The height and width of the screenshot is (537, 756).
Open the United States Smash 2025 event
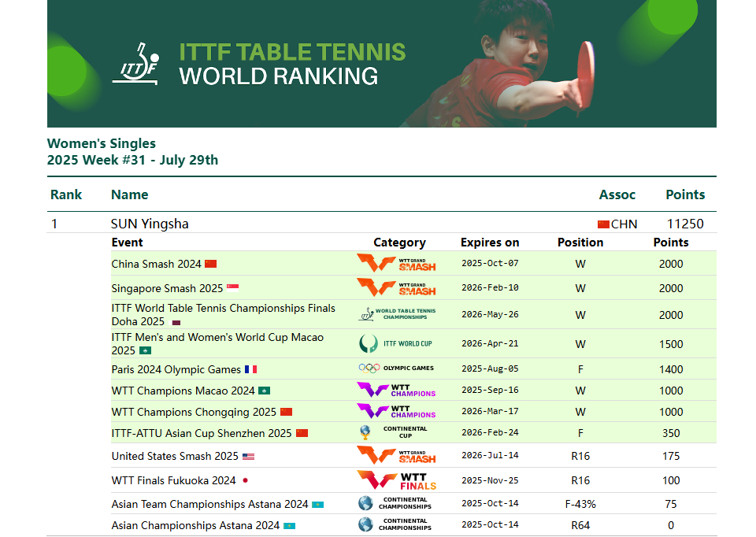coord(175,456)
